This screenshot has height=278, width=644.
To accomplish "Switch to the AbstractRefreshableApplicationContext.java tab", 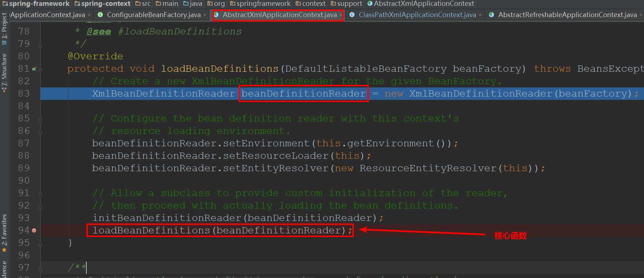I will coord(568,15).
